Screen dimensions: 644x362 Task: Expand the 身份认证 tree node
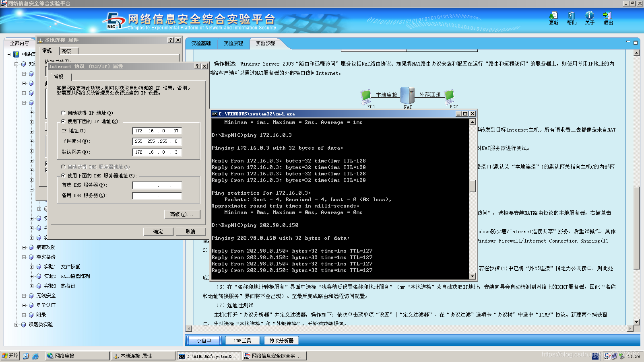tap(24, 305)
